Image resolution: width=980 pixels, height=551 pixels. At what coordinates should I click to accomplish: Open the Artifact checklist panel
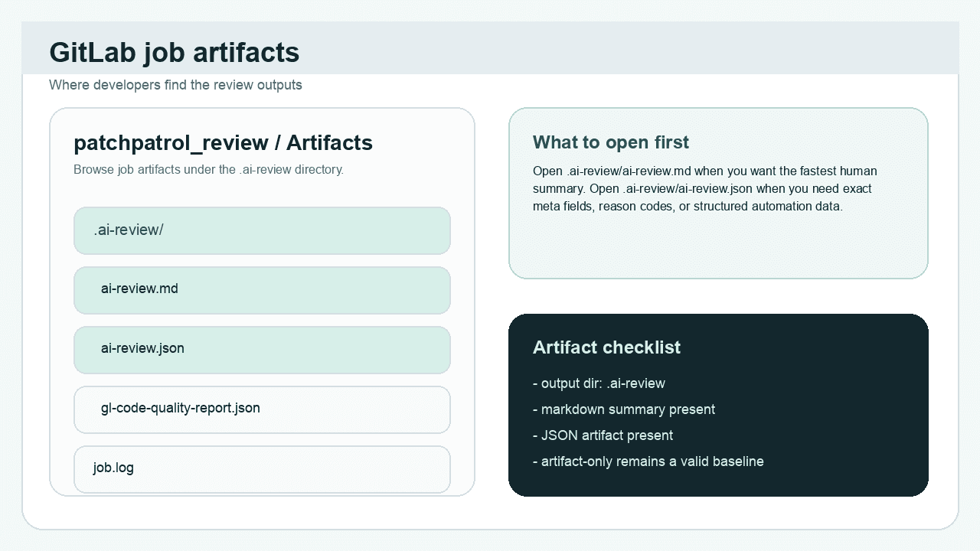coord(718,405)
